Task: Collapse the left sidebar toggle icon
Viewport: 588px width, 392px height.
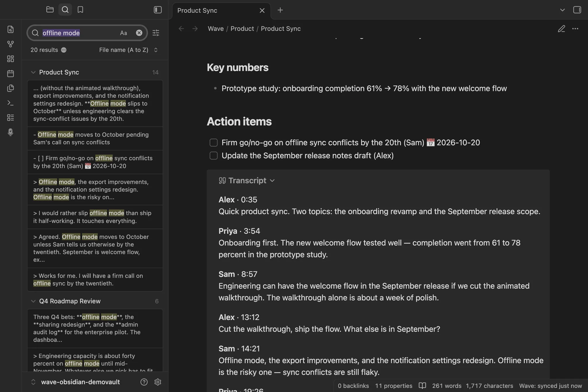Action: pyautogui.click(x=158, y=10)
